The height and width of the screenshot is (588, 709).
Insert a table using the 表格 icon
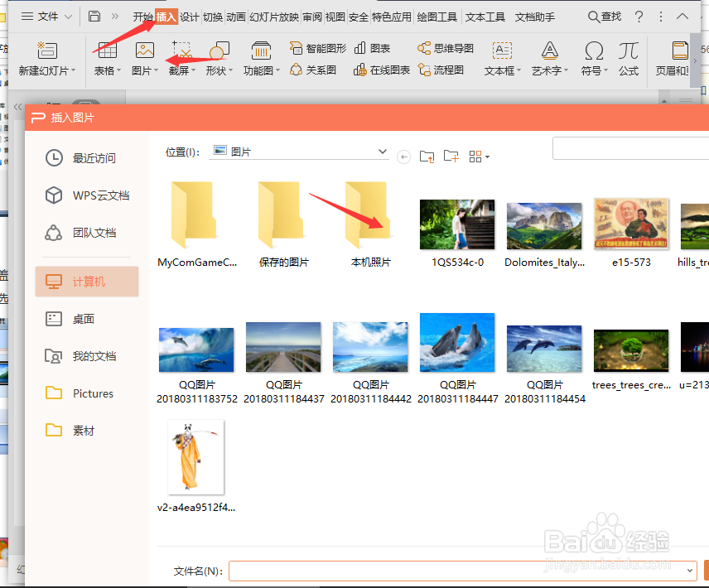[107, 51]
